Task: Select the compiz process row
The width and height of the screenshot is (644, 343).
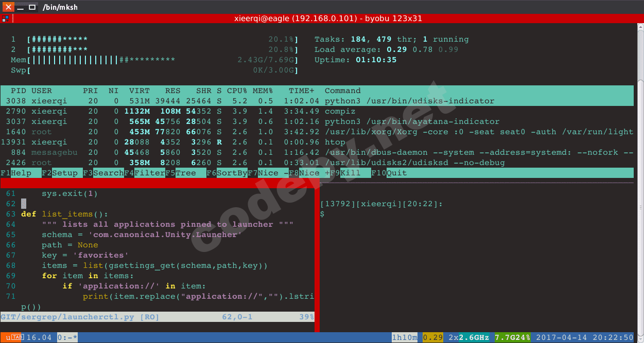Action: click(x=317, y=111)
